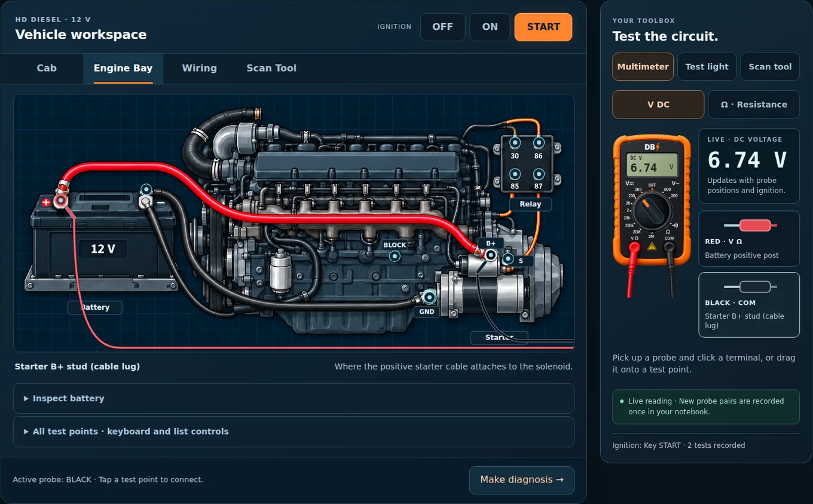Pick up the red V Ω probe

pos(749,239)
